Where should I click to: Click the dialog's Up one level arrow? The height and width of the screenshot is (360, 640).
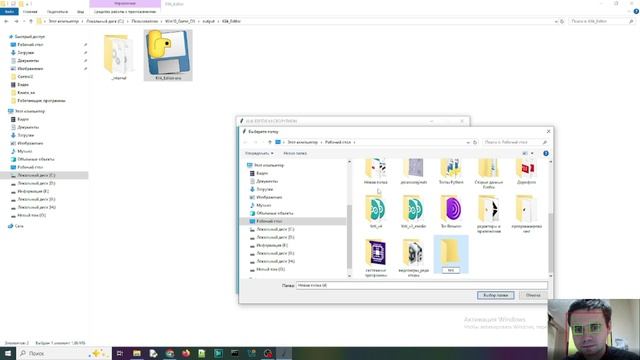(x=269, y=142)
